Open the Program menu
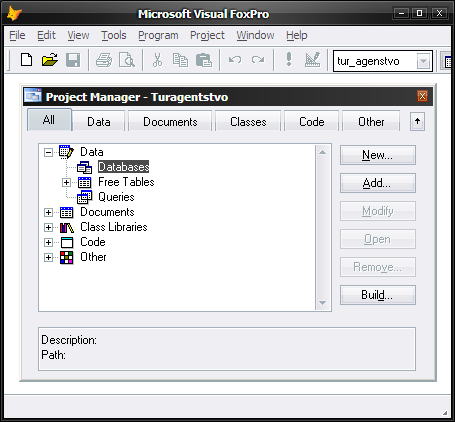455x422 pixels. [x=158, y=35]
